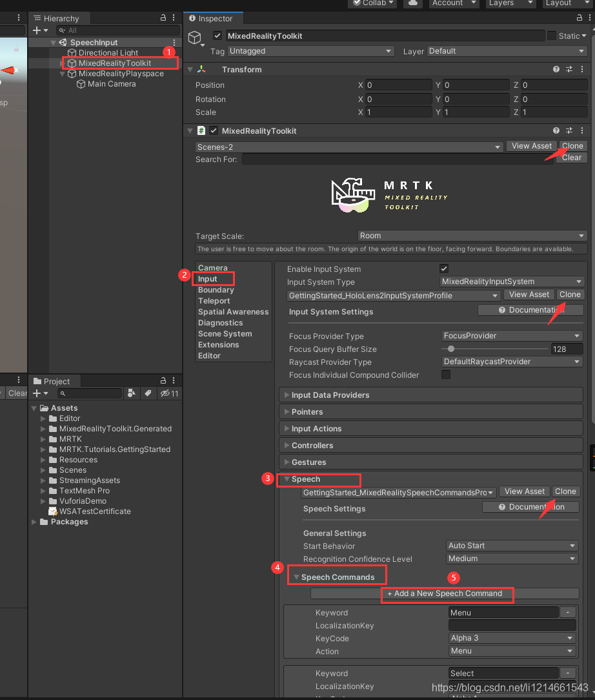Switch to the Inspector tab
This screenshot has width=595, height=700.
tap(213, 18)
